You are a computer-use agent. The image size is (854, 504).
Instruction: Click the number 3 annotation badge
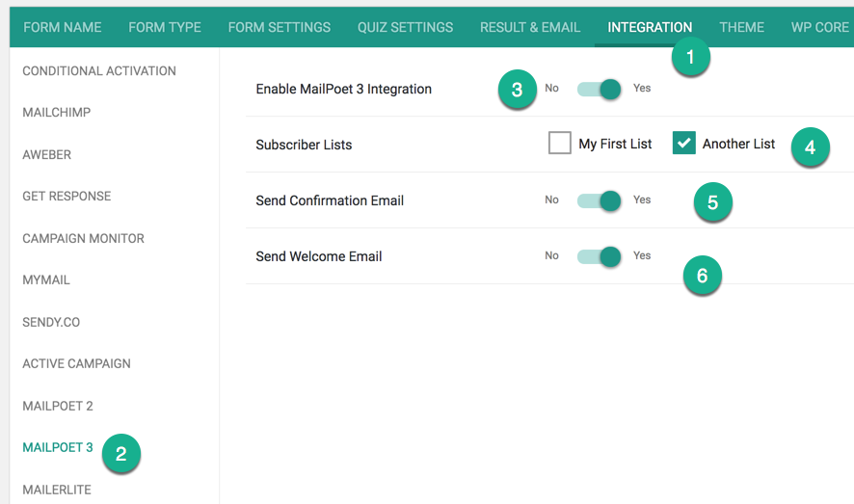click(518, 90)
